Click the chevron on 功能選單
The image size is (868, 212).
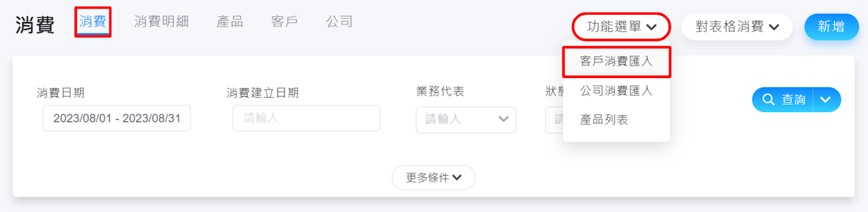[x=652, y=27]
